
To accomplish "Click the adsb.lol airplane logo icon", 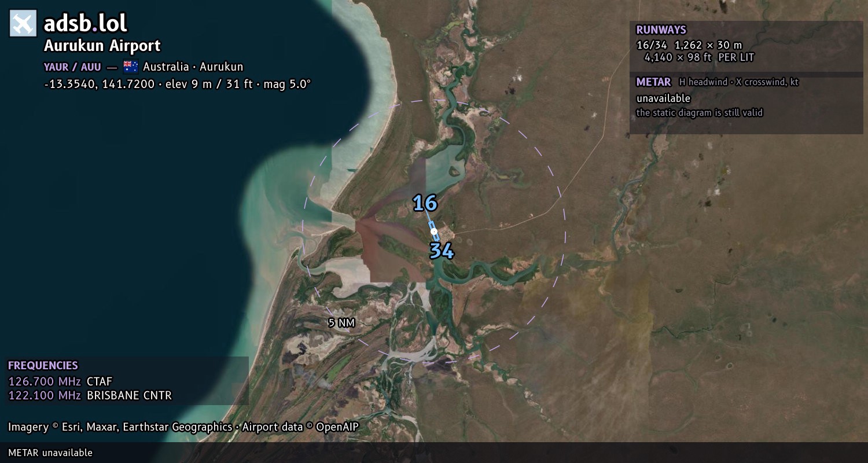I will (x=23, y=23).
